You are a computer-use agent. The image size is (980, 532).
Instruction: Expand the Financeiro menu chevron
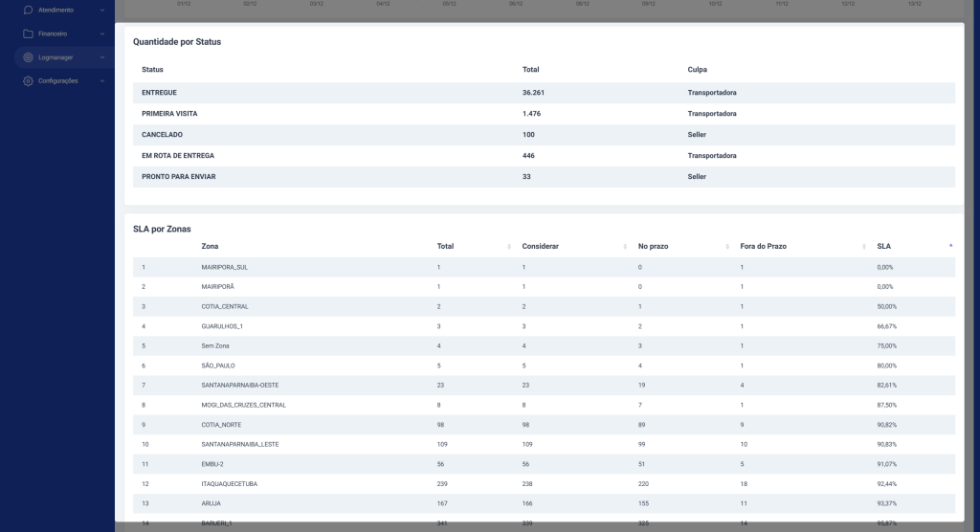pyautogui.click(x=101, y=33)
